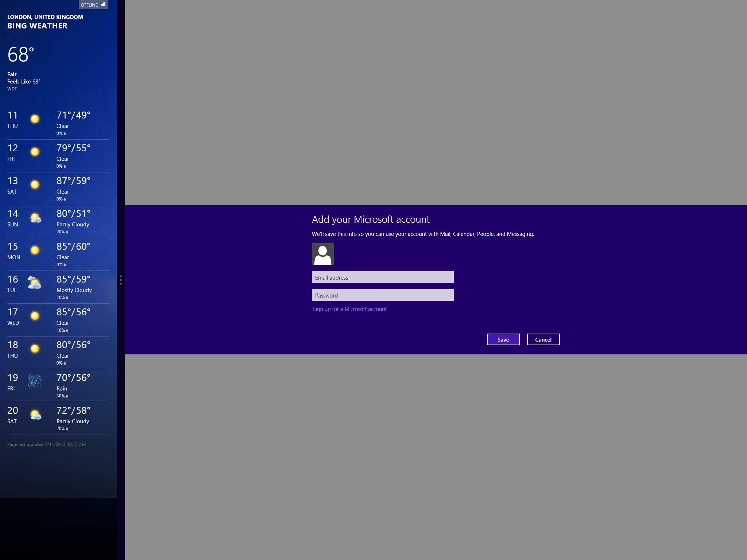The image size is (747, 560).
Task: Click the WDT label under Feels Like
Action: [12, 89]
